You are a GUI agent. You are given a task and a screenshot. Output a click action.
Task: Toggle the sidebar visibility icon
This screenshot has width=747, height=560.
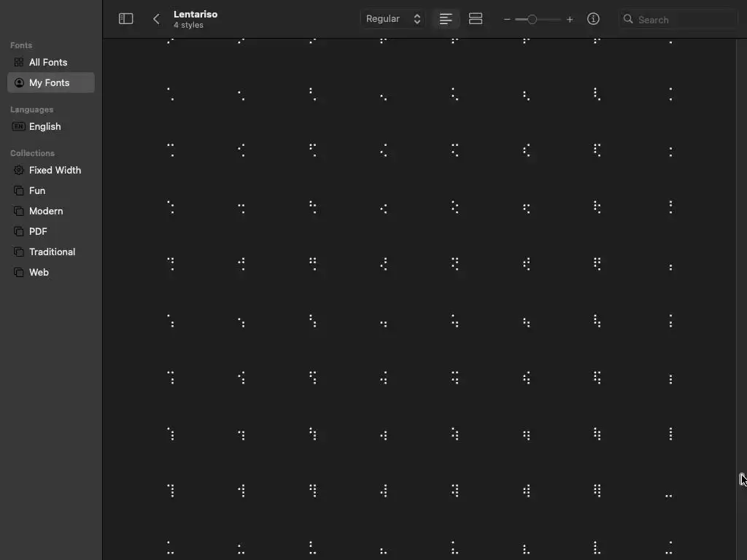pos(125,18)
